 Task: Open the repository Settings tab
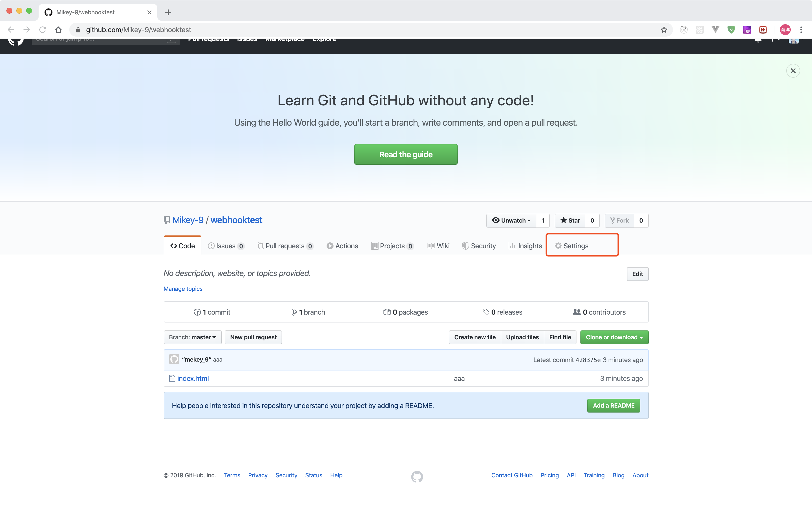(x=571, y=246)
